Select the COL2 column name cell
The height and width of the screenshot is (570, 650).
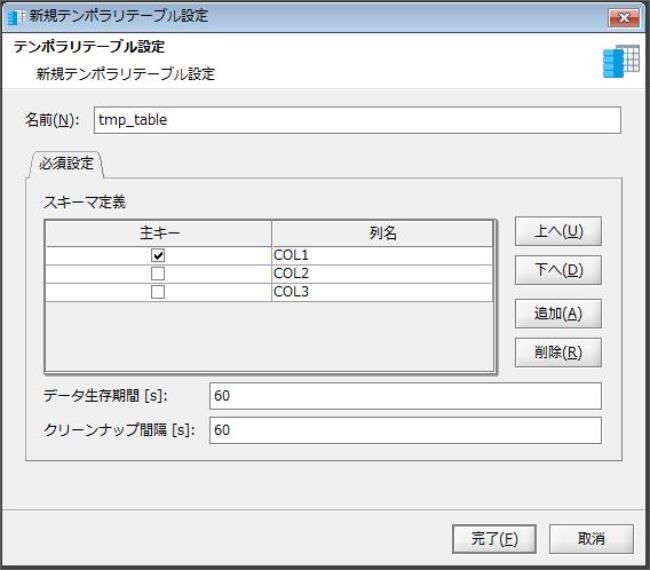coord(381,273)
